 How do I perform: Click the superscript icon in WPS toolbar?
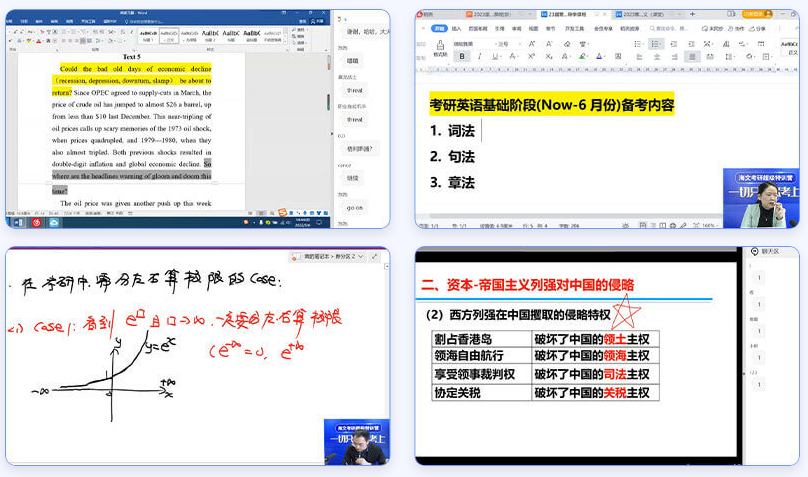point(529,57)
